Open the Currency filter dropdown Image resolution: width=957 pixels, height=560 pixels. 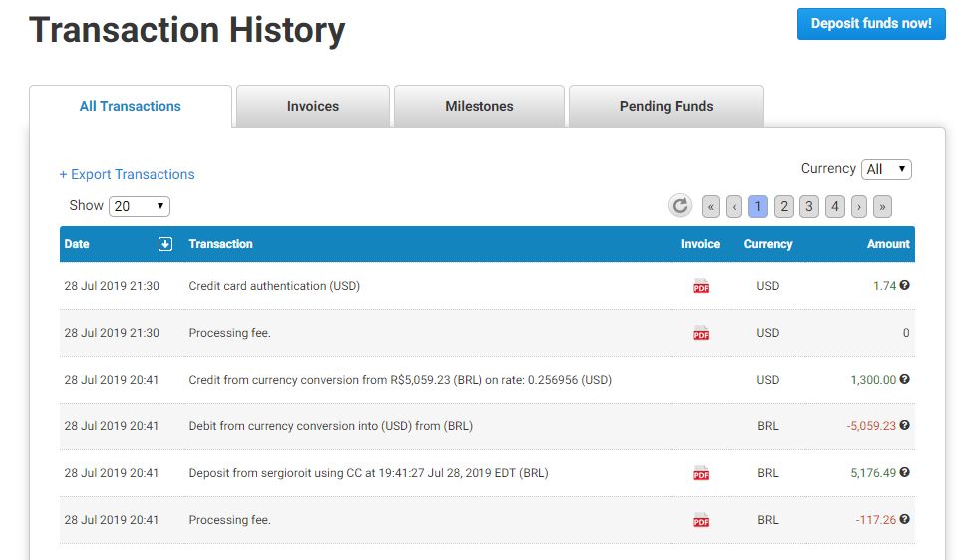(x=886, y=169)
